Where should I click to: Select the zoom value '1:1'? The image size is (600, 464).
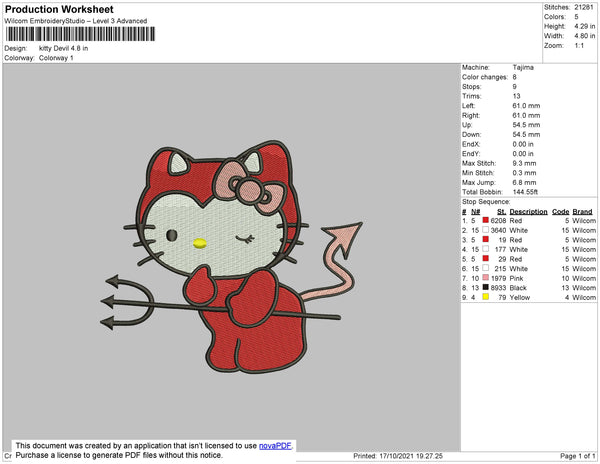pyautogui.click(x=579, y=46)
